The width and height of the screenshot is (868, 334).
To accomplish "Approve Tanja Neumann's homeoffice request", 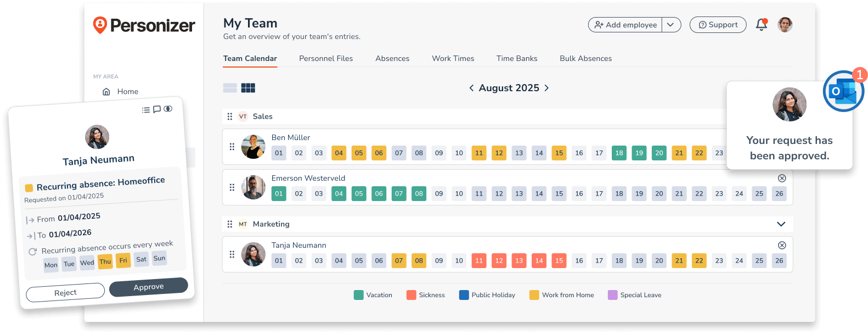I will [149, 287].
